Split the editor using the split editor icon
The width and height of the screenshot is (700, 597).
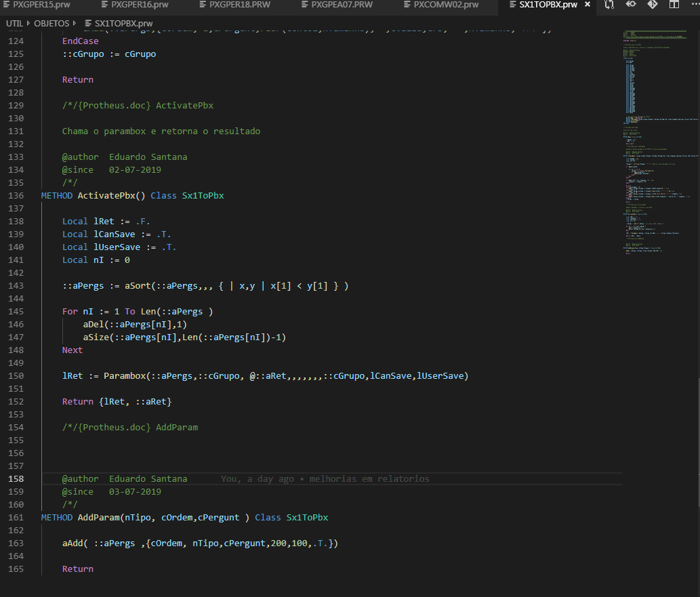pyautogui.click(x=674, y=5)
